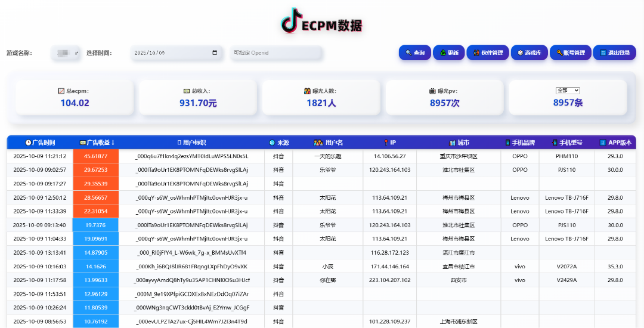Screen dimensions: 644x328
Task: Click the 用户名 column header
Action: [328, 143]
